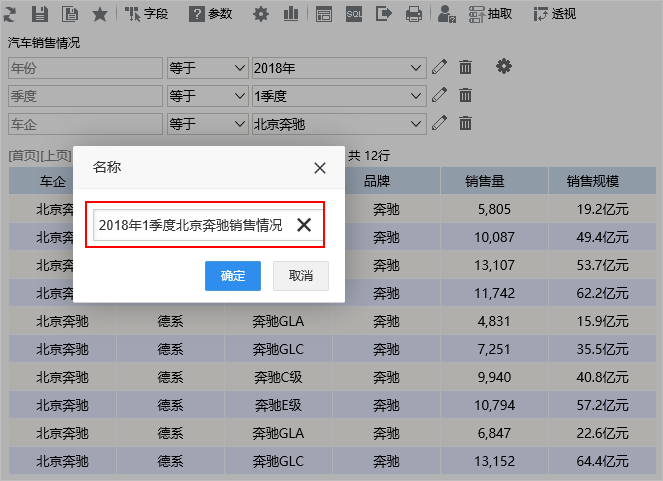The width and height of the screenshot is (663, 481).
Task: Click the 品牌 column header
Action: pyautogui.click(x=377, y=181)
